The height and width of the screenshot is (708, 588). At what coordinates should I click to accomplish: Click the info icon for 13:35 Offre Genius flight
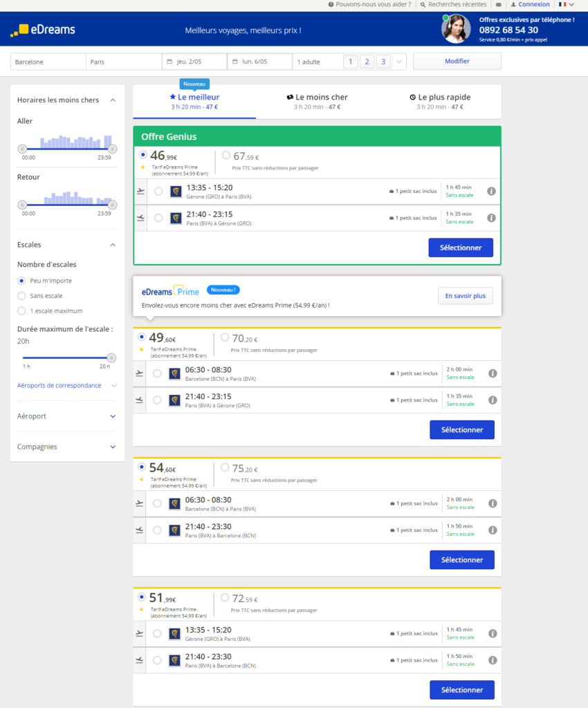click(491, 192)
